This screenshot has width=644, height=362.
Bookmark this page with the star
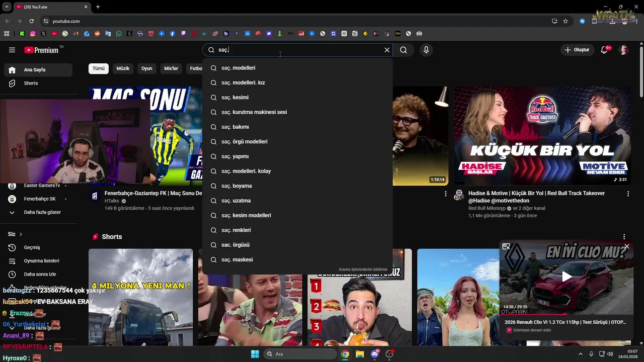(566, 21)
